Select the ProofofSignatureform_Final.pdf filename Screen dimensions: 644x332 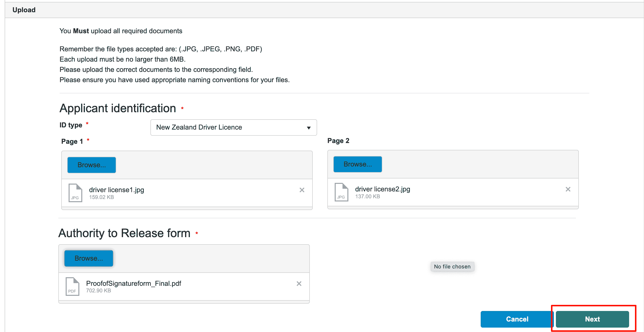(x=134, y=283)
